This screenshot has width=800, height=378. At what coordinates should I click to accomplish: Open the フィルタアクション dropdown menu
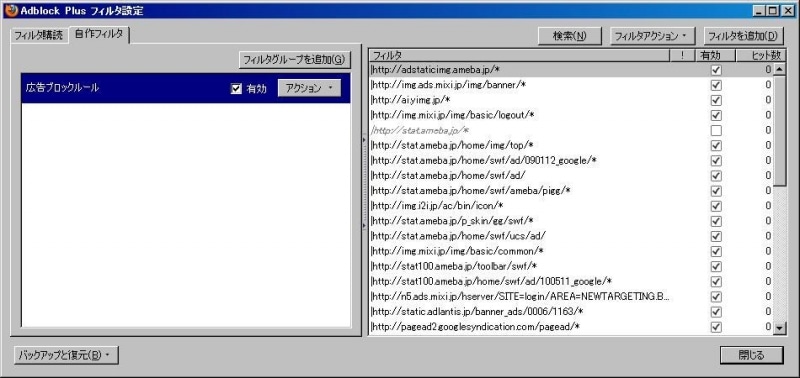[x=653, y=36]
